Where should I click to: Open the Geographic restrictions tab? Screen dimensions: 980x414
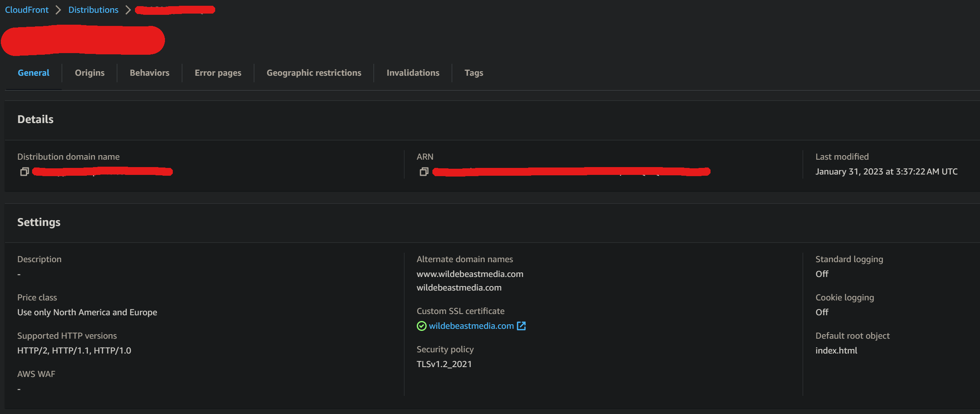[x=314, y=73]
